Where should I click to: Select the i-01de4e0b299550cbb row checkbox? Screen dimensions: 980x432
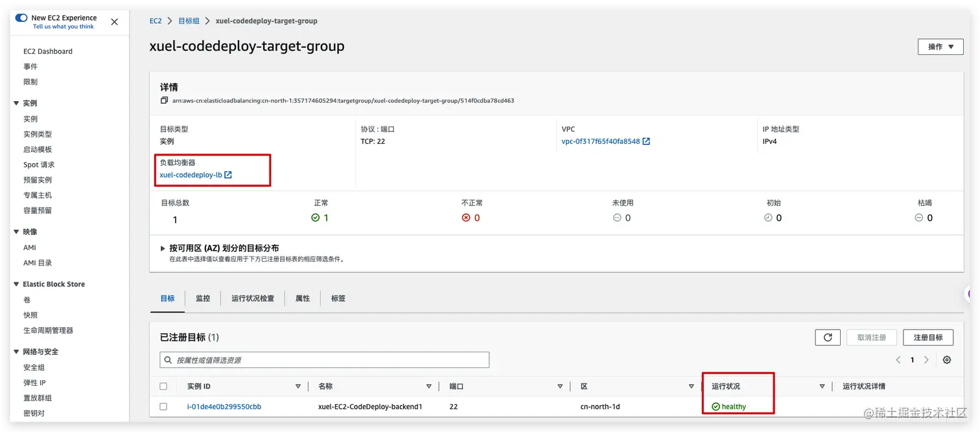click(163, 407)
